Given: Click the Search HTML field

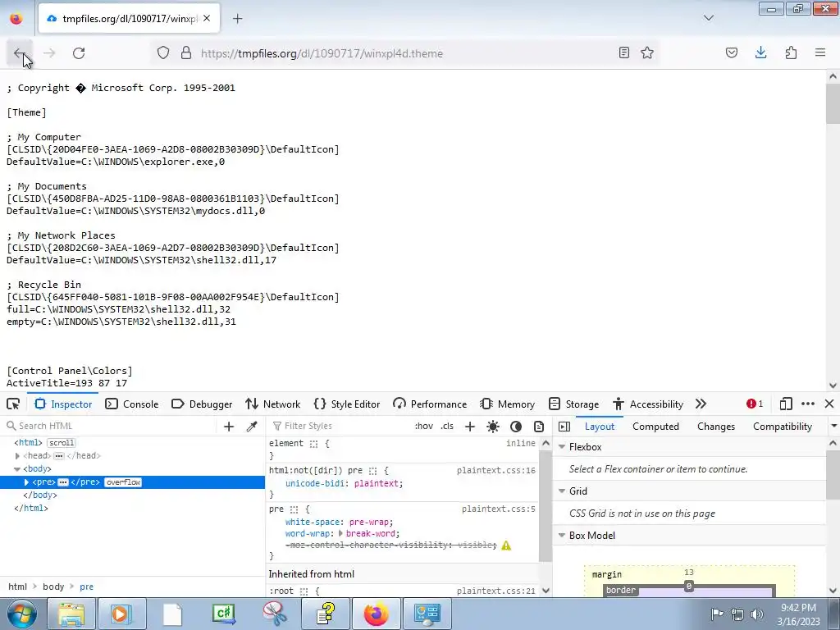Looking at the screenshot, I should pos(110,426).
